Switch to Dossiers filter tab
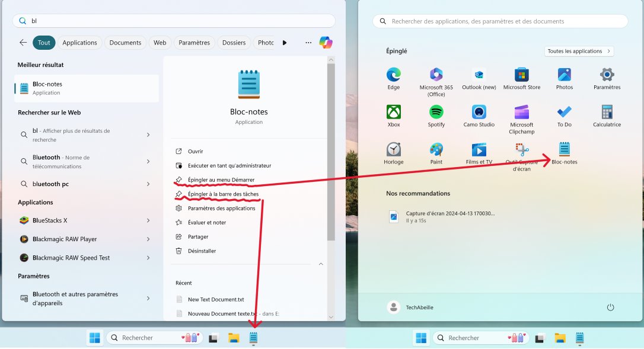Viewport: 644px width, 349px height. [234, 43]
